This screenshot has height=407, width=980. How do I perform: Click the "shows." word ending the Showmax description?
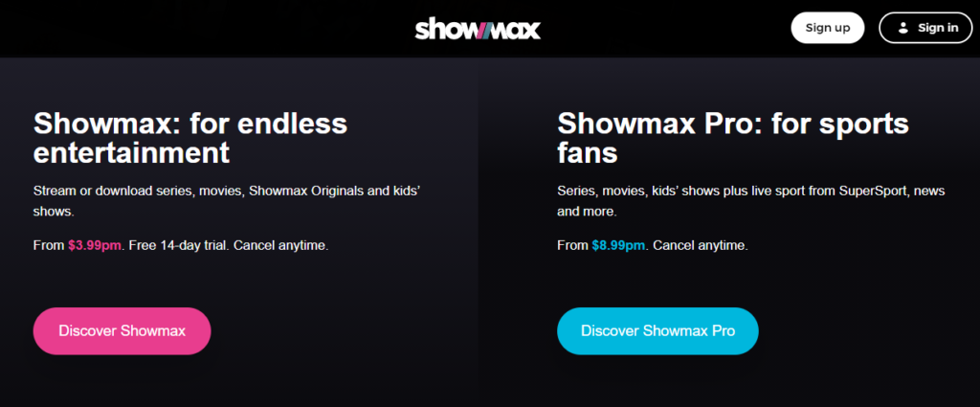54,212
